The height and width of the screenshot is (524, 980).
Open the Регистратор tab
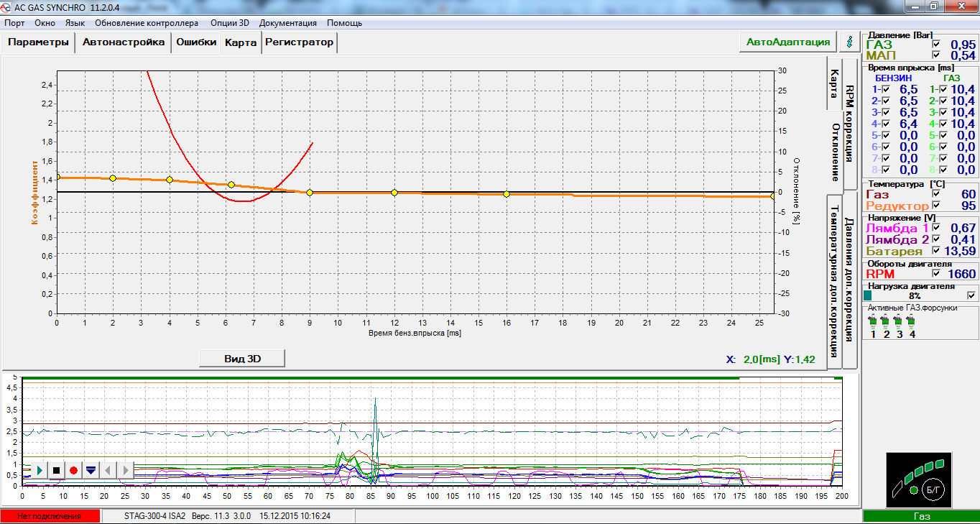pos(299,42)
